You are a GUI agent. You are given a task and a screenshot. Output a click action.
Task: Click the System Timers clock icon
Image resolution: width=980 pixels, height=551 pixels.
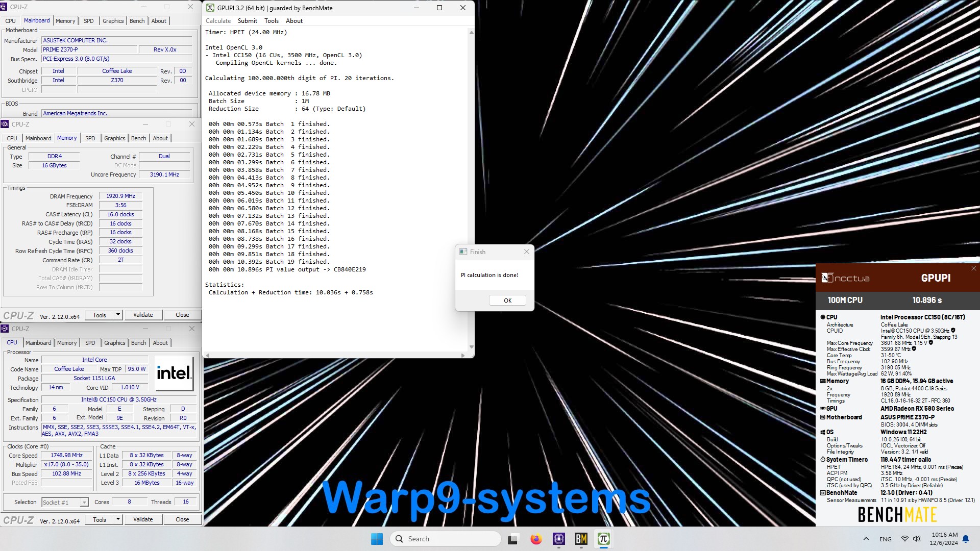823,460
